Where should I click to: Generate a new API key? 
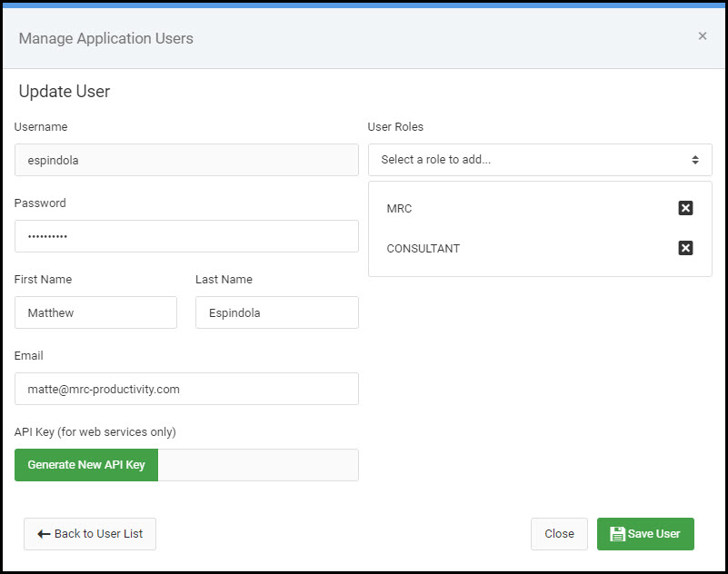(x=86, y=465)
